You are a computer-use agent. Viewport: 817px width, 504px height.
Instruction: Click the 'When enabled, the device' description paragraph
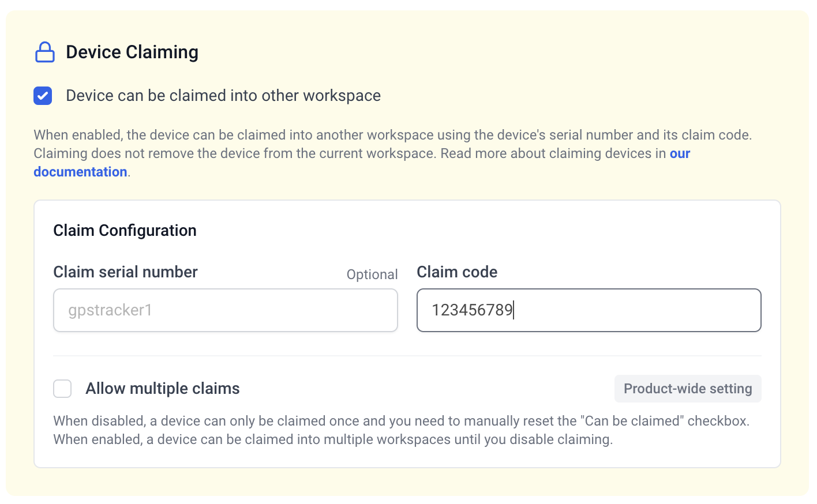(x=392, y=144)
